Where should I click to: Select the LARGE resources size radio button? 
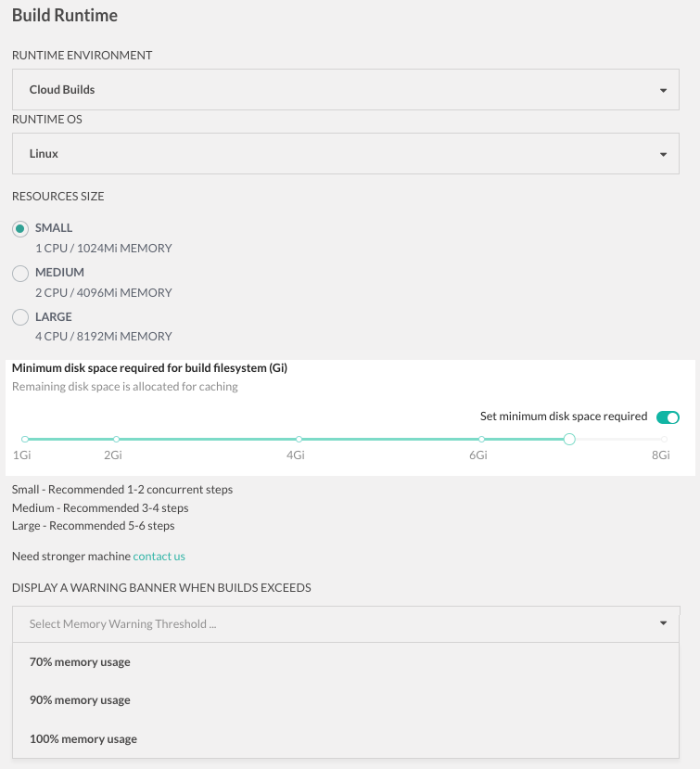[x=20, y=317]
